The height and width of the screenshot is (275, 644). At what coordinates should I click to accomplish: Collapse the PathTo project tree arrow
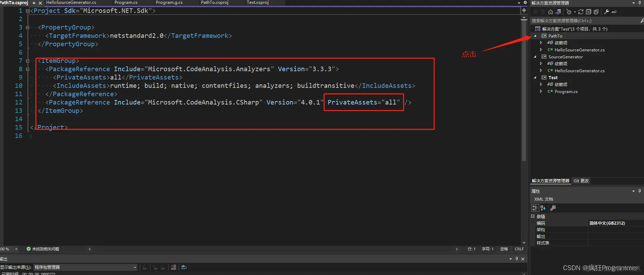pos(535,36)
